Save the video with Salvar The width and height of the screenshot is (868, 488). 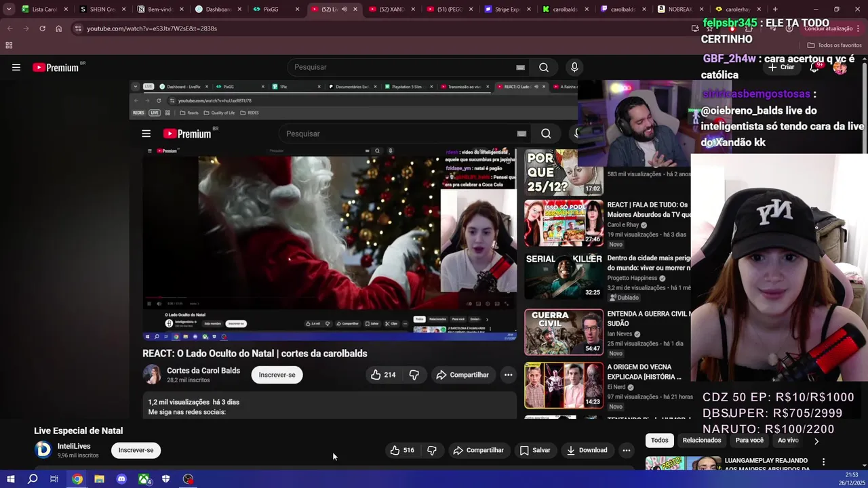[535, 450]
